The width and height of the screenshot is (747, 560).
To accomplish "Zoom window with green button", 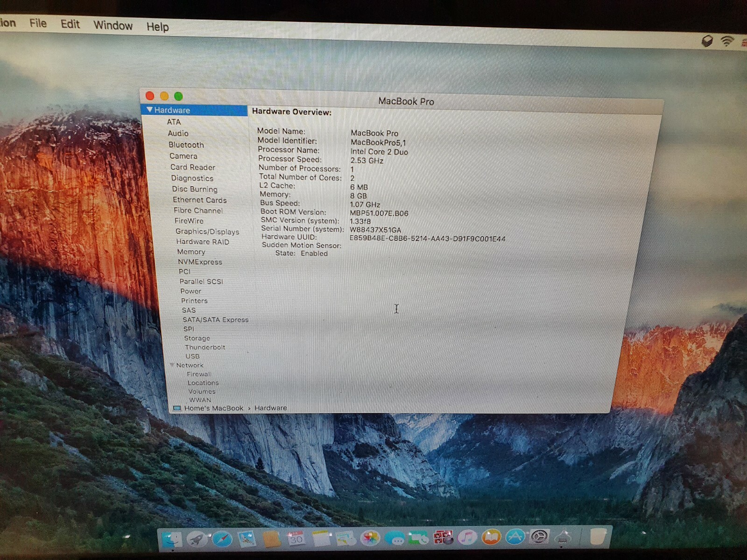I will 178,96.
